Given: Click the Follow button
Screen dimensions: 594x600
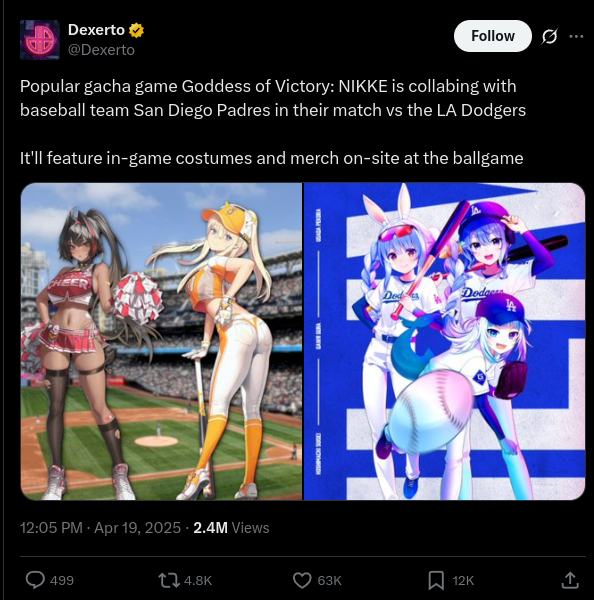Looking at the screenshot, I should (493, 36).
